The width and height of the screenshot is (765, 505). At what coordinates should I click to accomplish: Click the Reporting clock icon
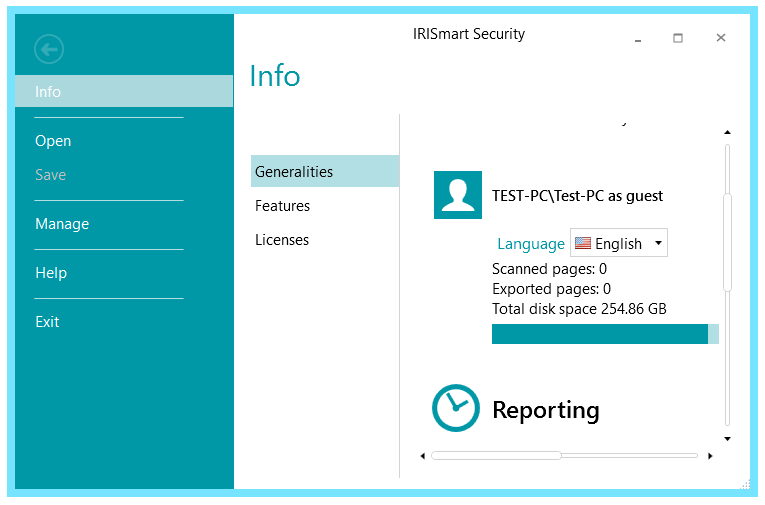click(456, 408)
